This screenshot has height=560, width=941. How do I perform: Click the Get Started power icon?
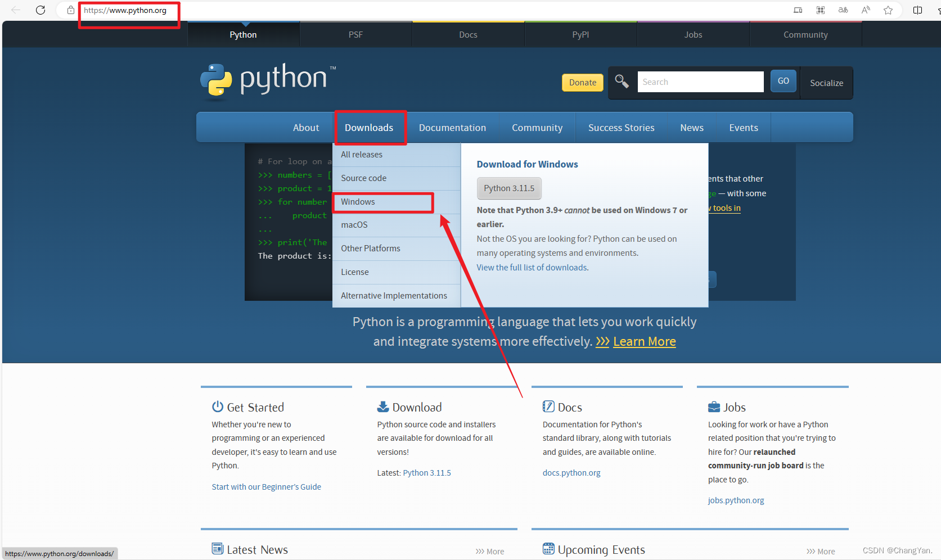pos(218,407)
